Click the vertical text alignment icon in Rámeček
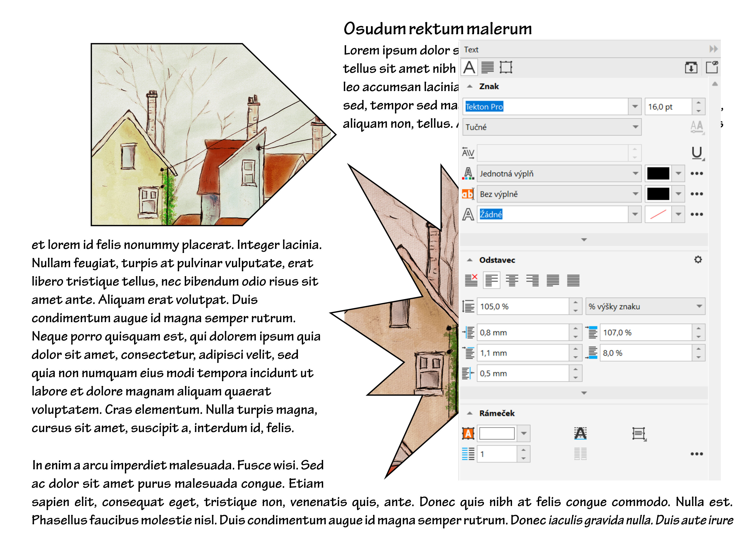The image size is (756, 535). (x=639, y=434)
